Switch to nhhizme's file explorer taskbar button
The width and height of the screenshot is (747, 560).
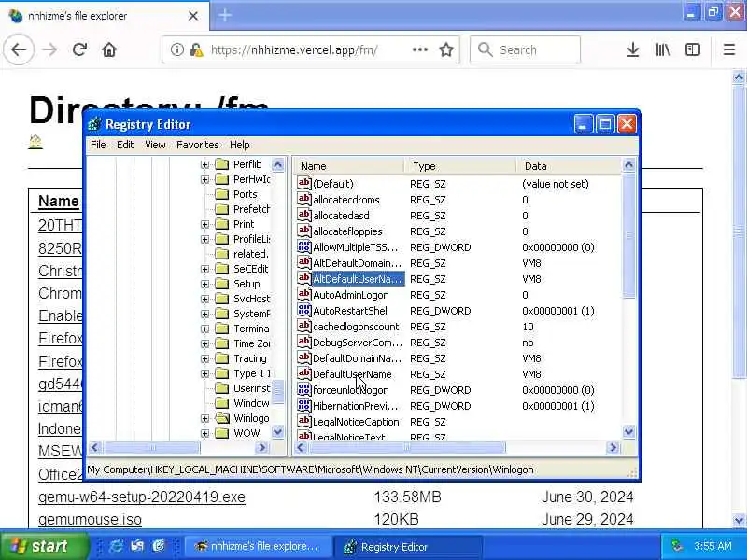point(258,546)
